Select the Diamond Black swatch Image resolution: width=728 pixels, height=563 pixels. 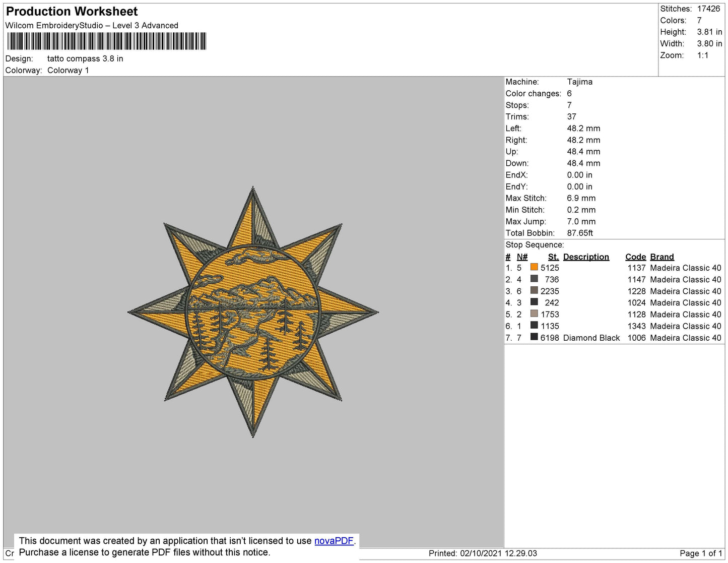tap(534, 337)
